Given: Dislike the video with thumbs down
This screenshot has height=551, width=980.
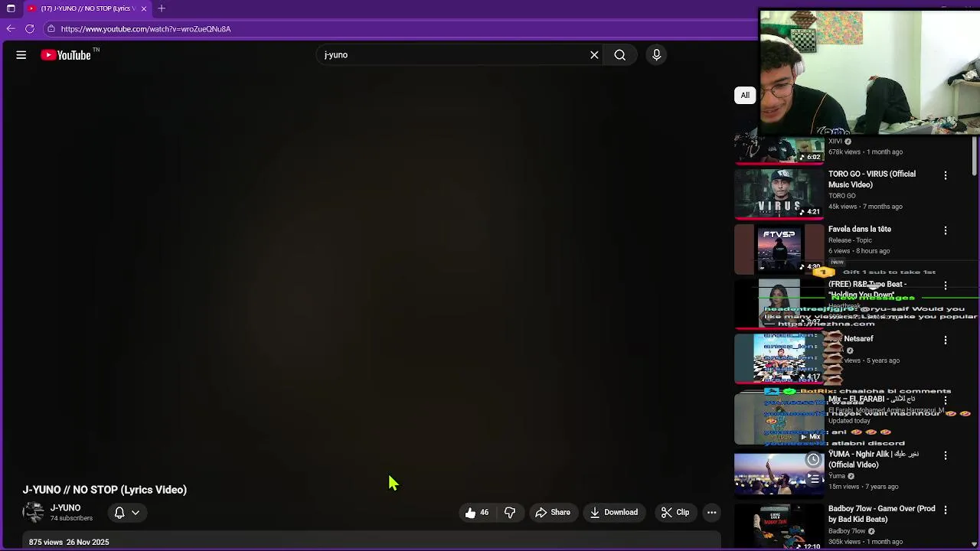Looking at the screenshot, I should (x=510, y=513).
